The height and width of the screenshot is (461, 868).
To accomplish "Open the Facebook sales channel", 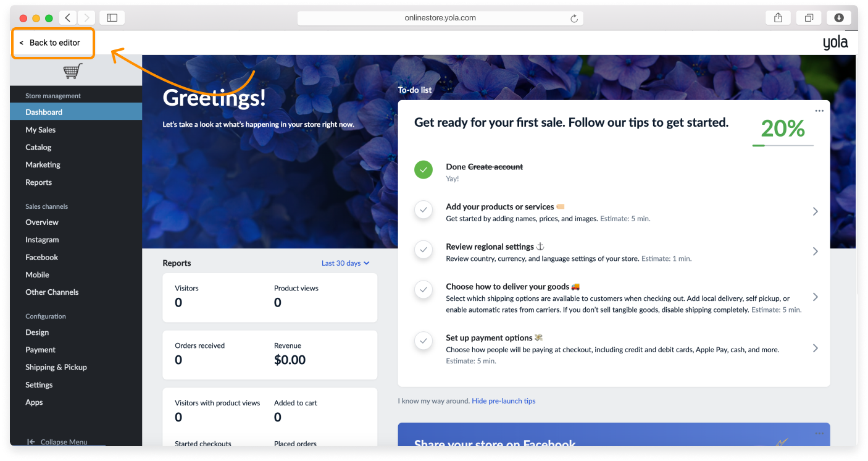I will (41, 257).
